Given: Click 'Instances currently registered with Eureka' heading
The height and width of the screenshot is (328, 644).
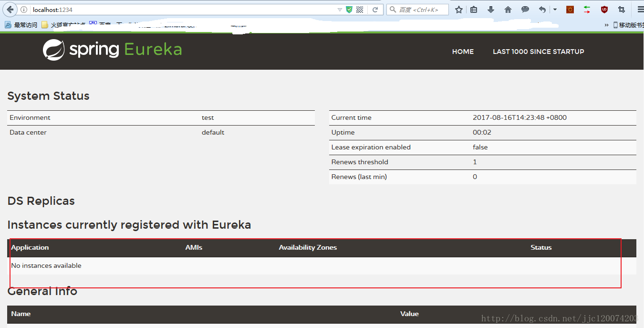Looking at the screenshot, I should pyautogui.click(x=129, y=225).
